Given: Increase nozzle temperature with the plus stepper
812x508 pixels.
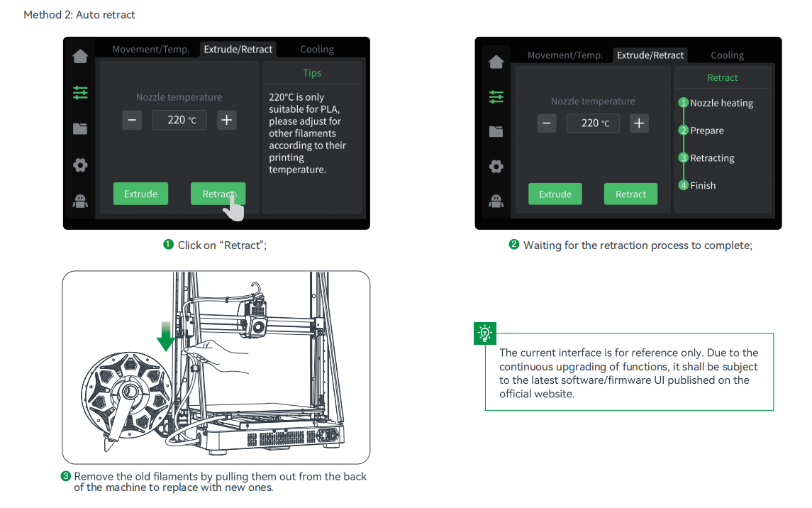Looking at the screenshot, I should [x=226, y=120].
